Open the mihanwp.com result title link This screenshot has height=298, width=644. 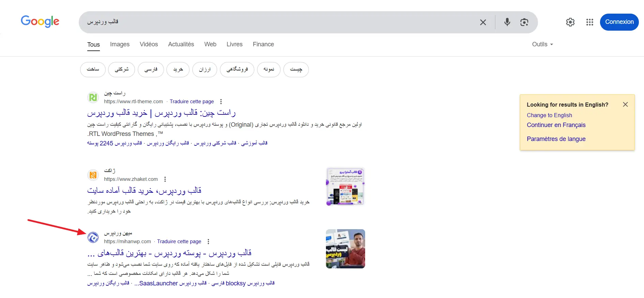point(169,253)
